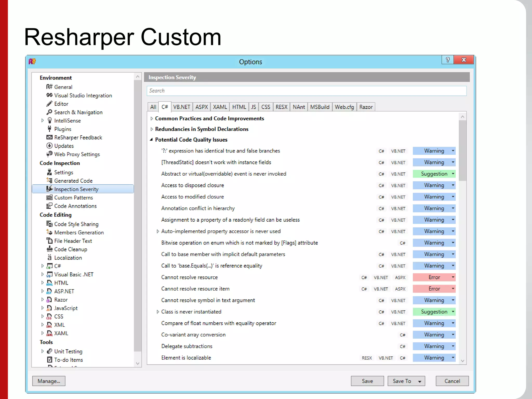This screenshot has height=399, width=532.
Task: Click the options tree scroll down arrow
Action: point(138,363)
